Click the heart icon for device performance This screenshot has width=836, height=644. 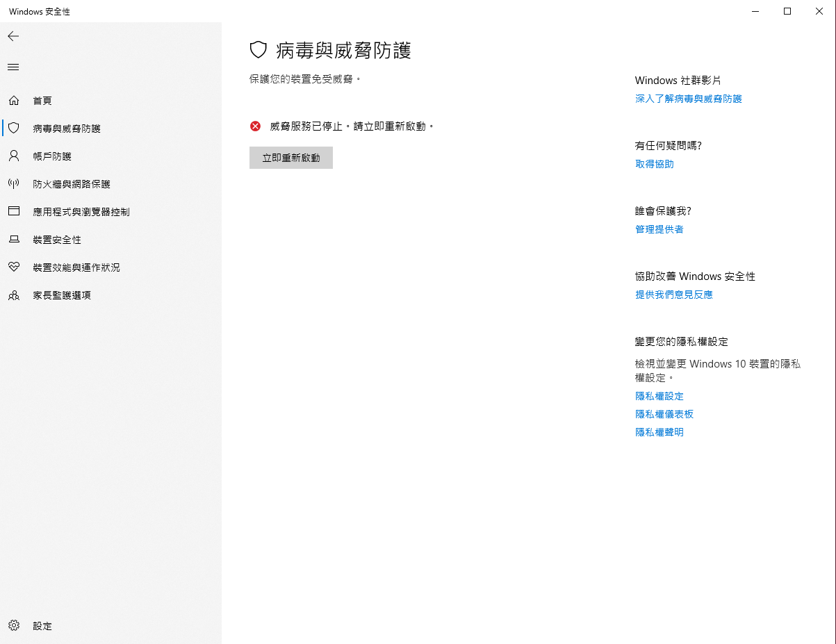[13, 267]
